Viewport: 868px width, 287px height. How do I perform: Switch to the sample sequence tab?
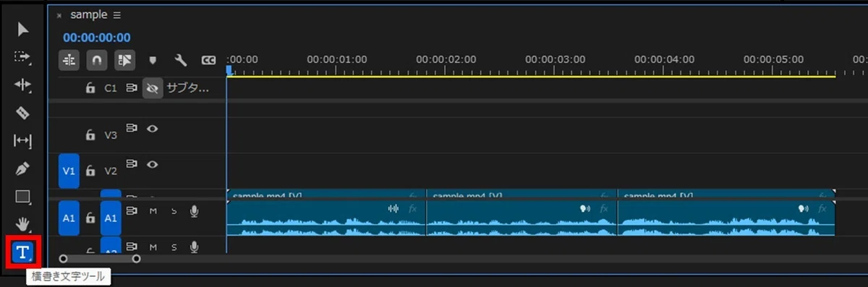(88, 14)
